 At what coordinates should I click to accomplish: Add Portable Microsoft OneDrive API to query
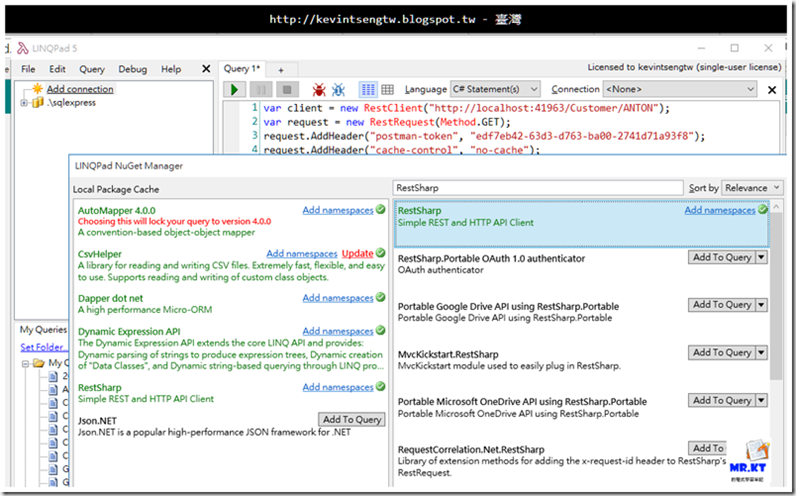[722, 400]
